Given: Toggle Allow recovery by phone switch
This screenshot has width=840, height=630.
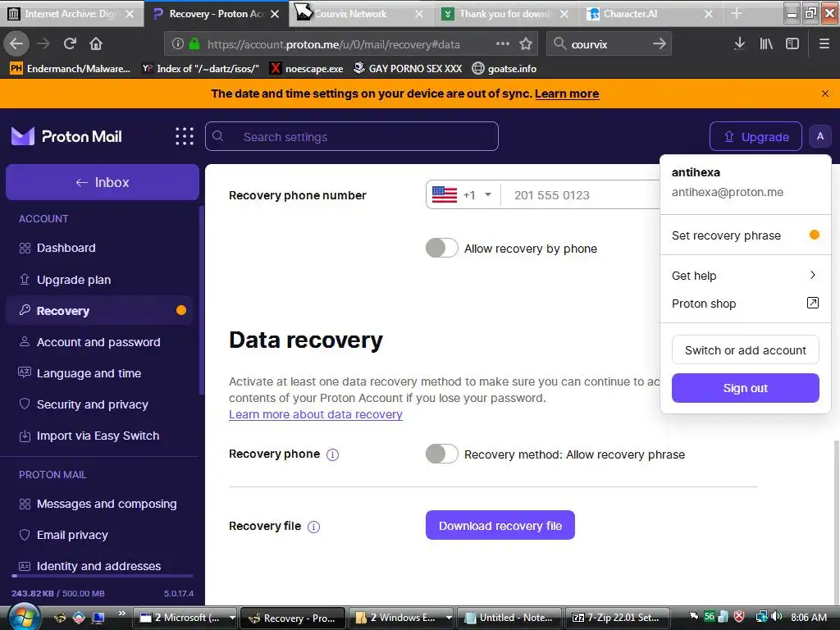Looking at the screenshot, I should pyautogui.click(x=441, y=248).
